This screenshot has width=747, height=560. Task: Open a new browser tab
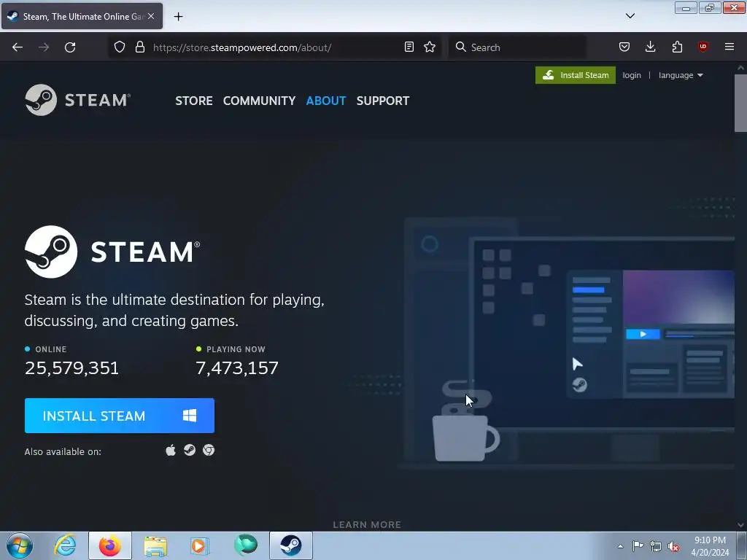point(178,17)
